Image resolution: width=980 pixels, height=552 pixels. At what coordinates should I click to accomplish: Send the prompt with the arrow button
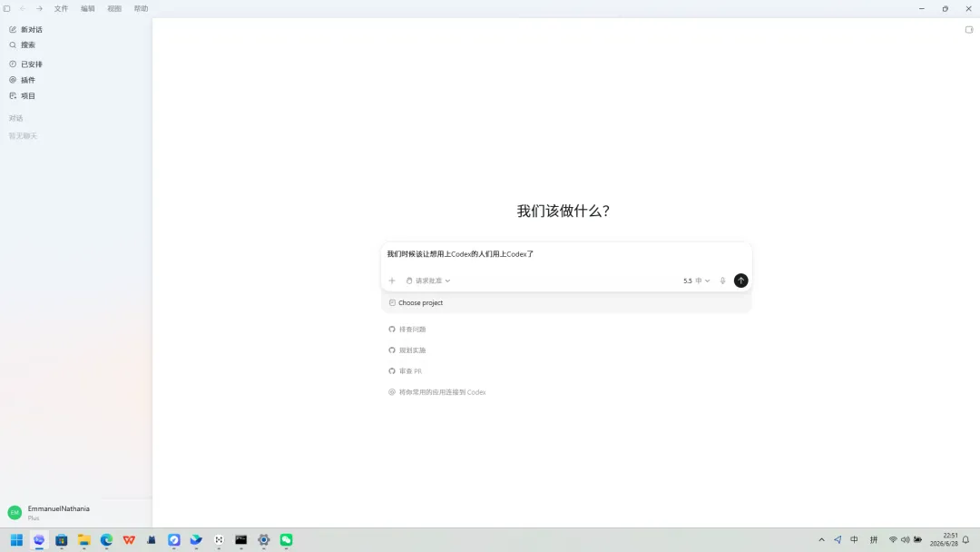coord(740,281)
